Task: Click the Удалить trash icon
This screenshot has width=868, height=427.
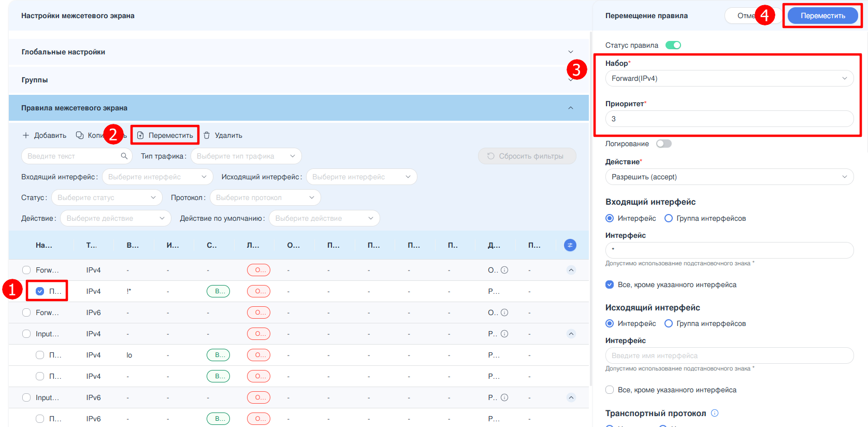Action: 207,135
